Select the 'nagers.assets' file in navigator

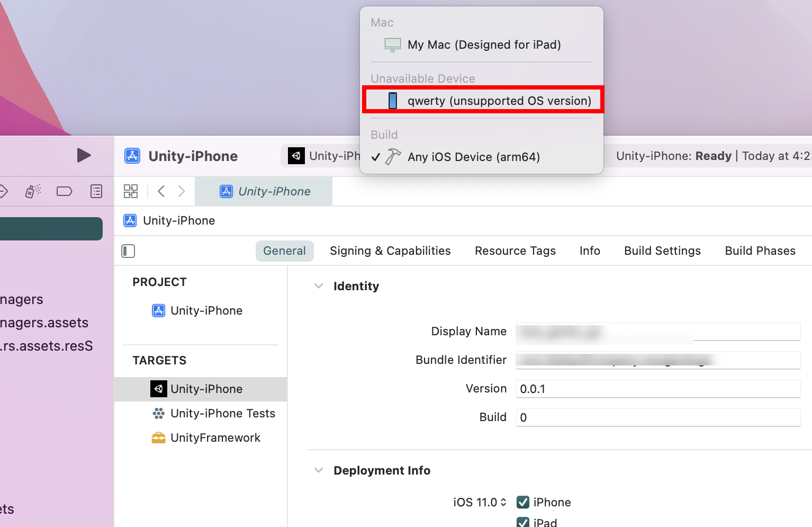(x=44, y=323)
